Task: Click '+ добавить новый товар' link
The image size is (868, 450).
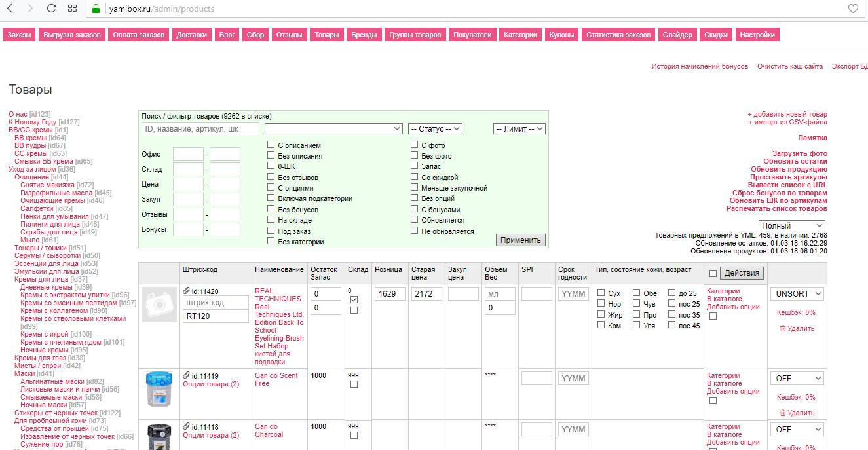Action: (x=787, y=114)
